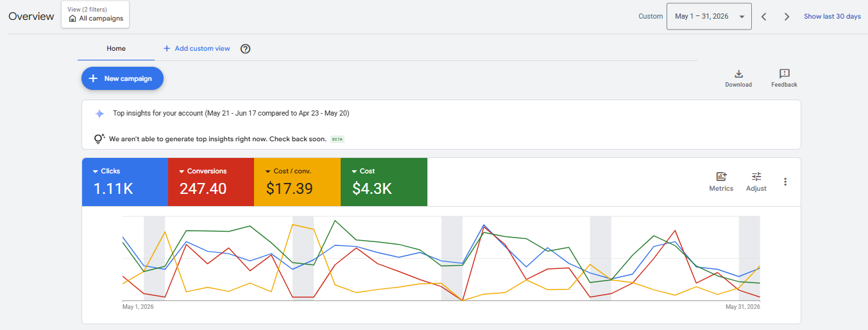This screenshot has width=868, height=330.
Task: Click the 247.40 conversions value
Action: click(x=203, y=189)
